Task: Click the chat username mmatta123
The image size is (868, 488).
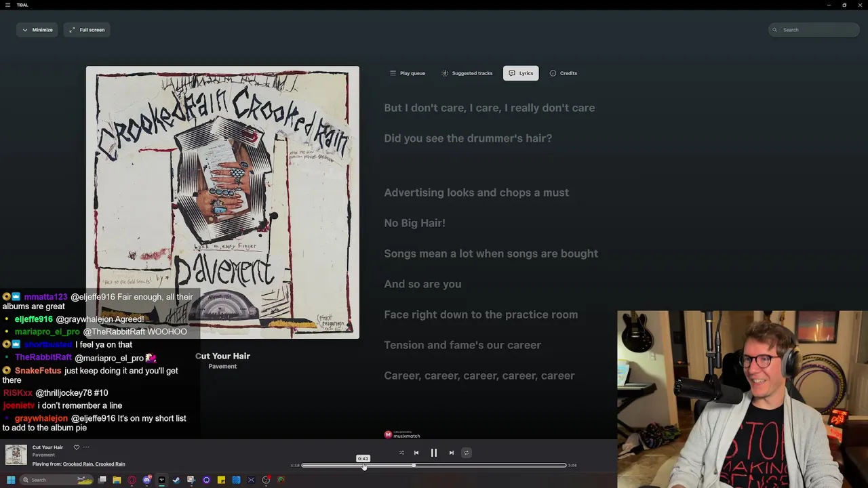Action: point(46,297)
